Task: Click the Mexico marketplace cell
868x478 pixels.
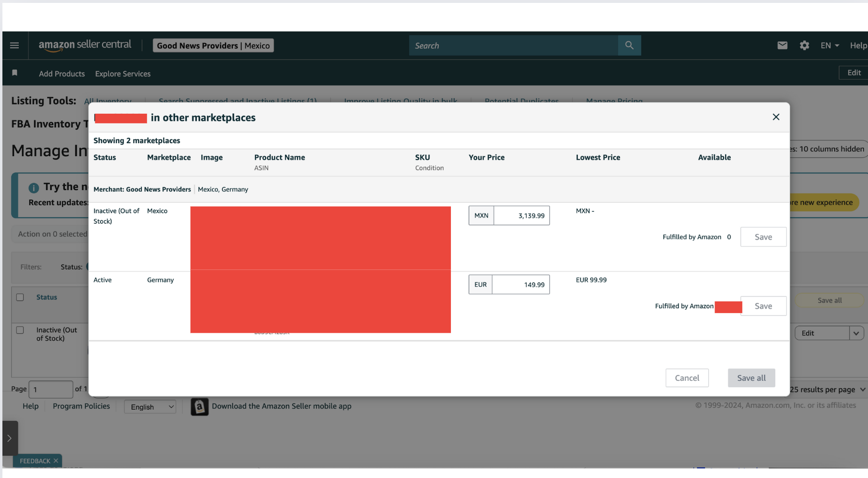Action: 157,211
